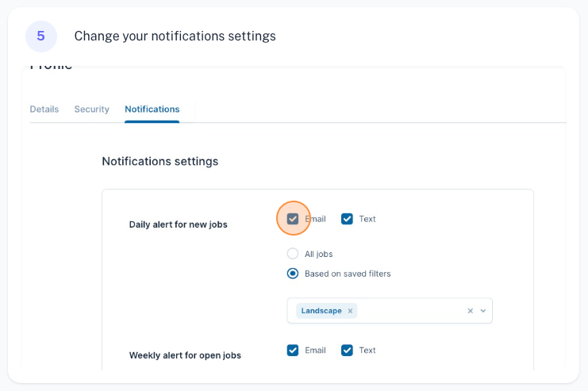Click the partially visible Profile heading
Viewport: 588px width, 391px height.
[51, 67]
